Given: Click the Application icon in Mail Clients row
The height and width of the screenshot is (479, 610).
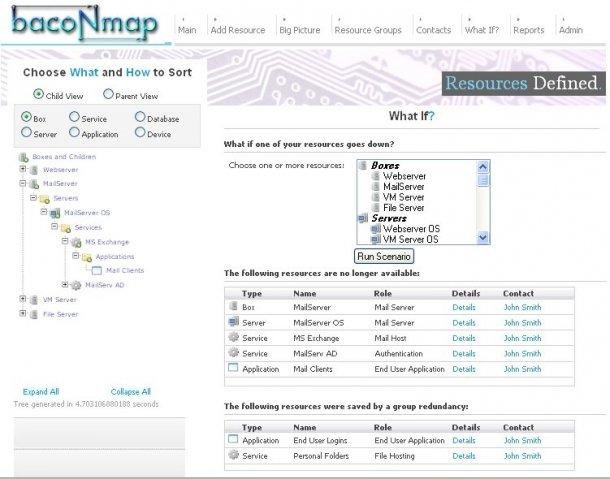Looking at the screenshot, I should pyautogui.click(x=233, y=367).
